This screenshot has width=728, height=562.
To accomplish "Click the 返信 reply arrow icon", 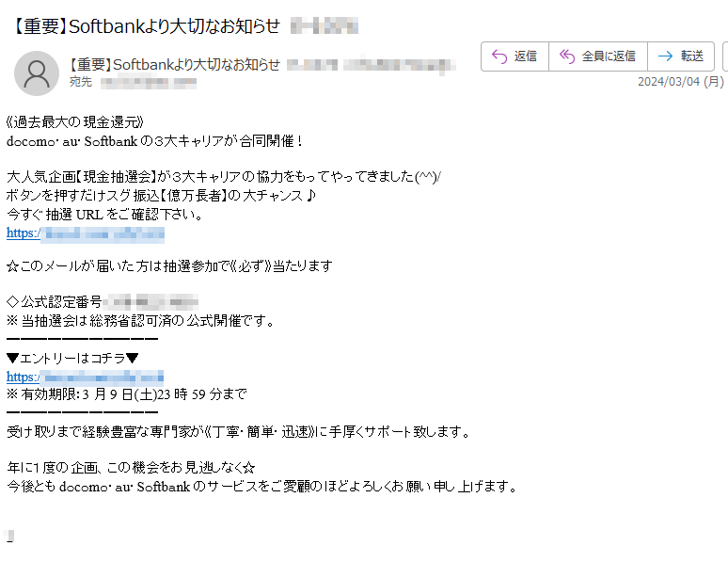I will [499, 56].
